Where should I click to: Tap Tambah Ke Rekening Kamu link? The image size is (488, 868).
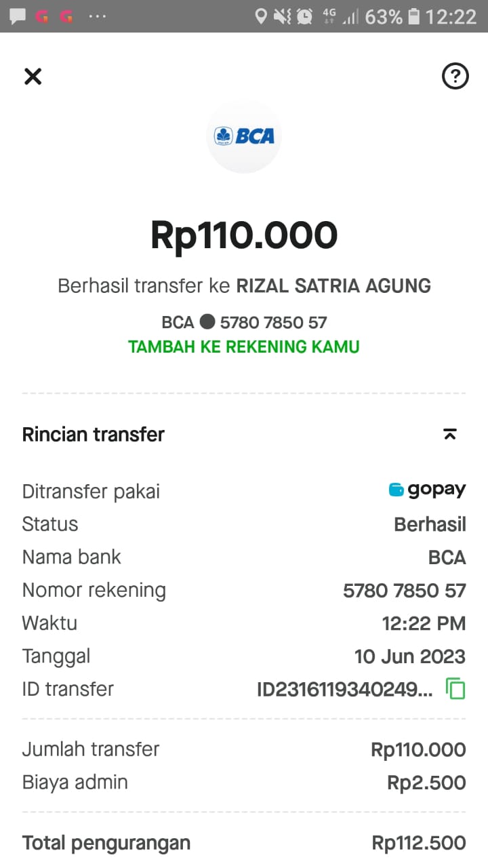(x=244, y=347)
